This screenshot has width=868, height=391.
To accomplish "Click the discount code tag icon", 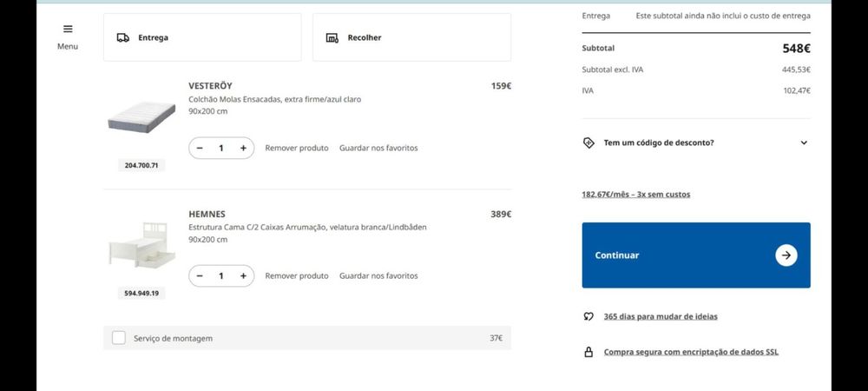I will (x=589, y=142).
